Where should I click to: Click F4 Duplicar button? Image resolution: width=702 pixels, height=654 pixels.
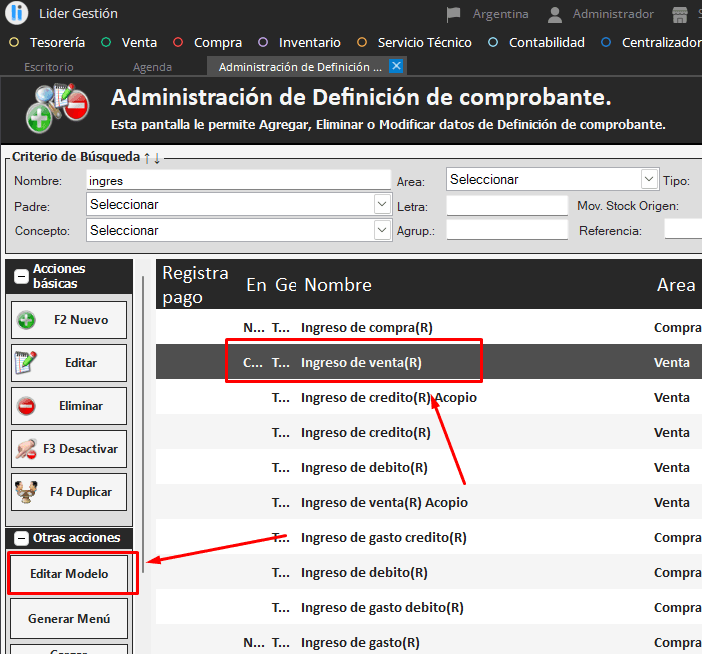(69, 492)
